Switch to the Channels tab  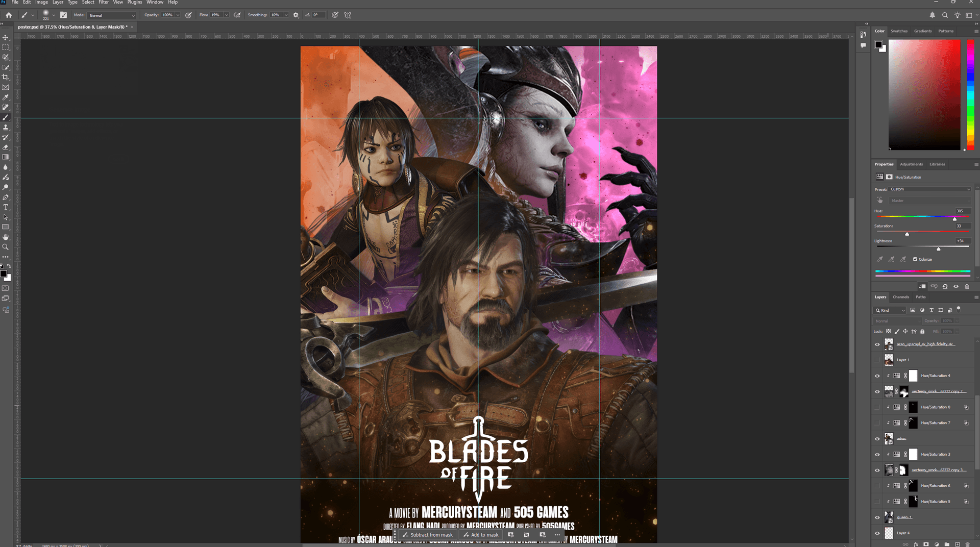900,297
